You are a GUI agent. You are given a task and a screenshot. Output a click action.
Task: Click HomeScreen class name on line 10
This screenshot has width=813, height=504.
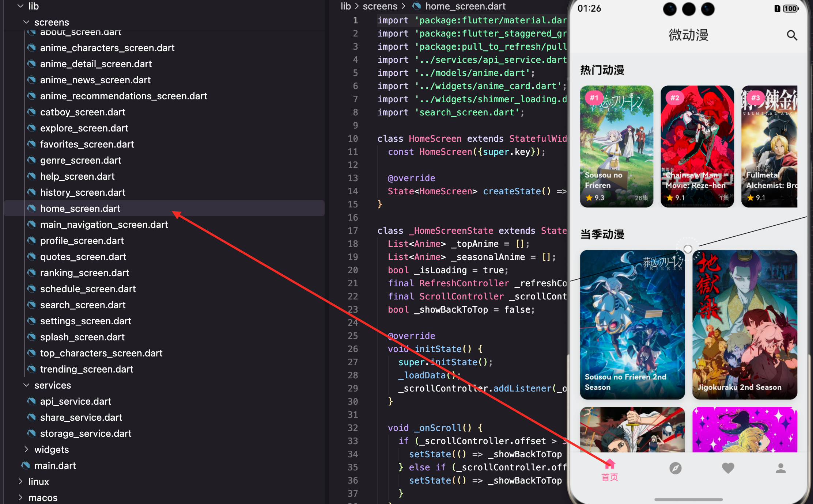coord(435,138)
